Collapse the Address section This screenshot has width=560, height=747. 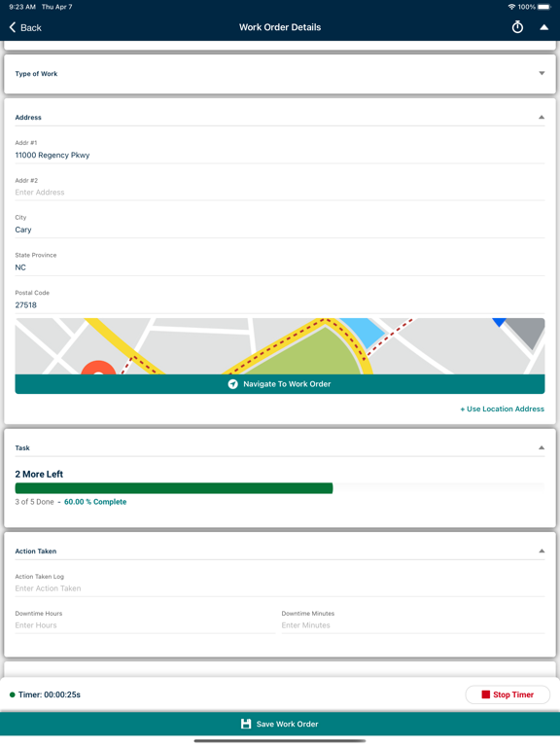coord(542,117)
